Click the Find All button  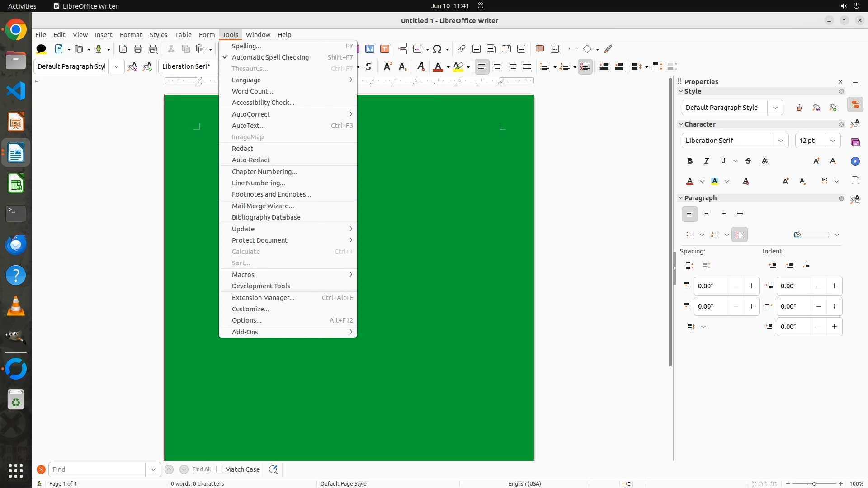pos(201,469)
